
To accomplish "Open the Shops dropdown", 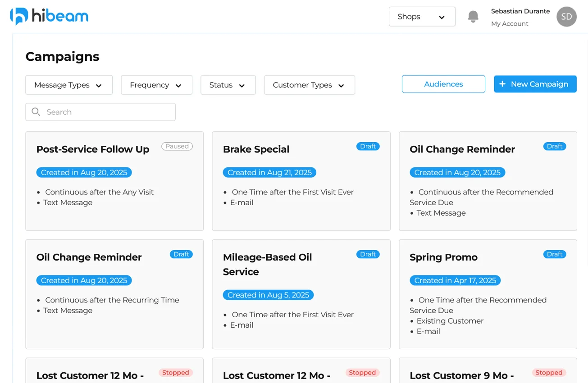I will pyautogui.click(x=422, y=17).
